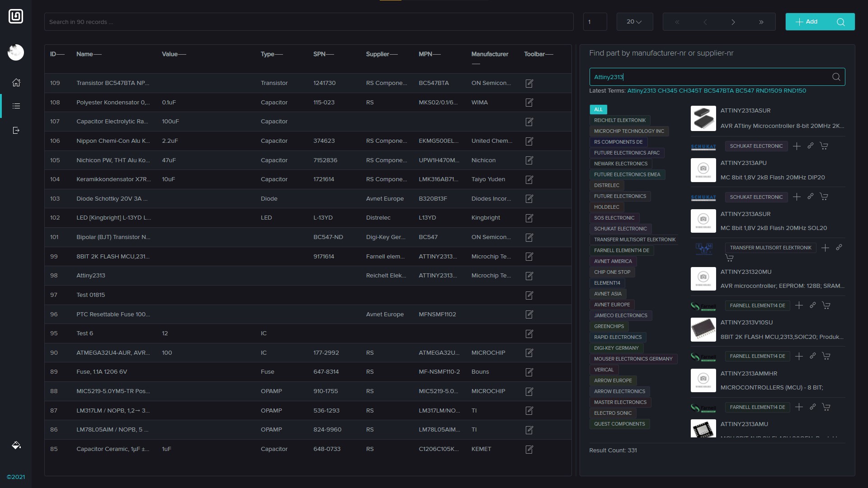This screenshot has height=488, width=868.
Task: Edit the Polyester Kondensator row 108
Action: pyautogui.click(x=529, y=103)
